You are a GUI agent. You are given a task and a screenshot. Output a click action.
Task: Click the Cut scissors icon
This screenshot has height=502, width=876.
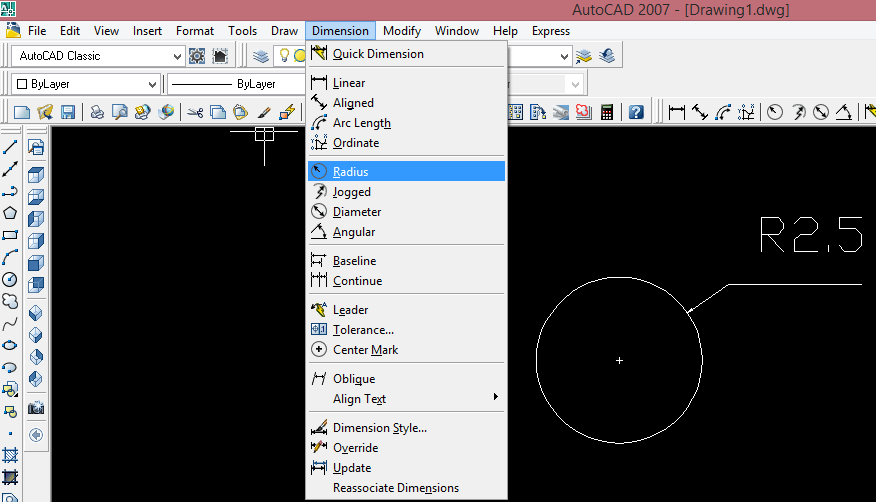195,112
